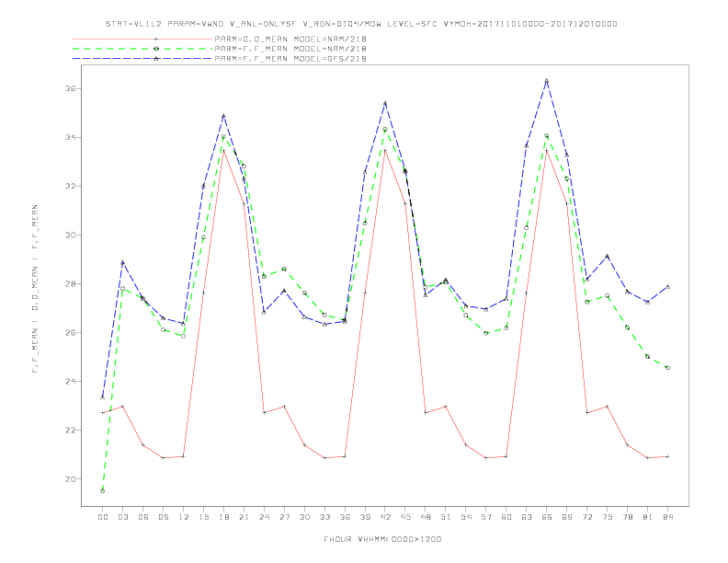Viewport: 728px width, 563px height.
Task: Click the x-axis hour label 75
Action: point(608,517)
